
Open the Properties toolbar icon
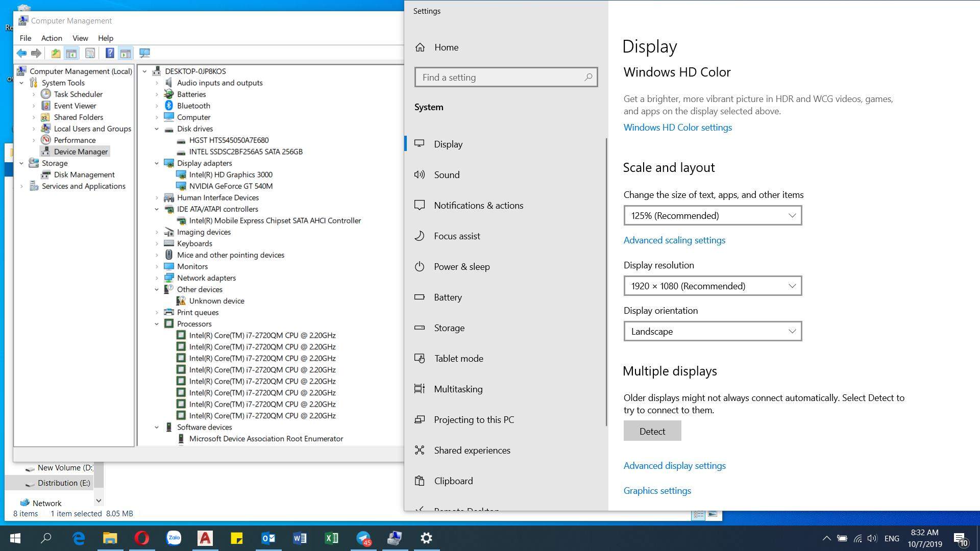(90, 53)
